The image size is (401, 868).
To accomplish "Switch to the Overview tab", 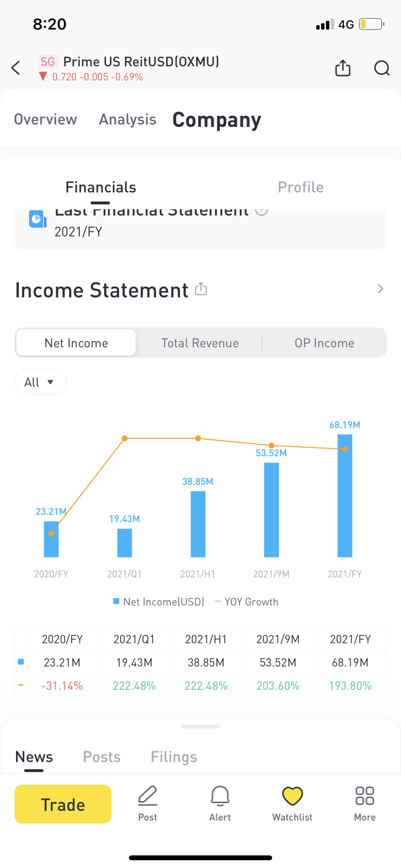I will coord(46,119).
